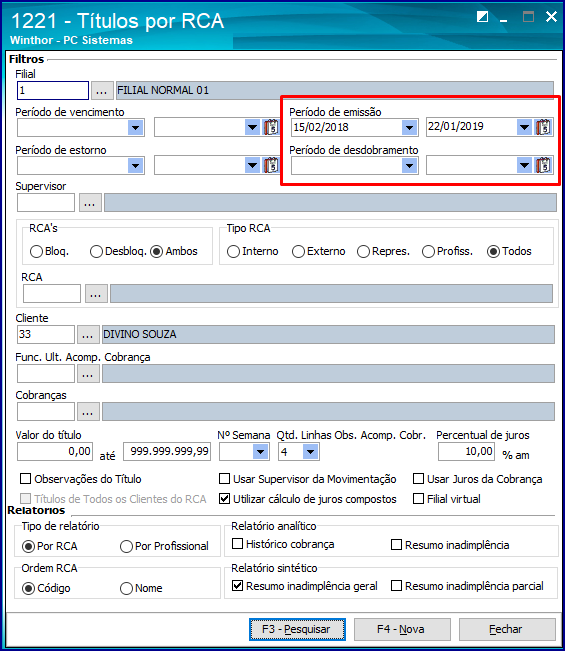This screenshot has width=565, height=651.
Task: Open Supervisor lookup ellipsis button
Action: coord(90,203)
